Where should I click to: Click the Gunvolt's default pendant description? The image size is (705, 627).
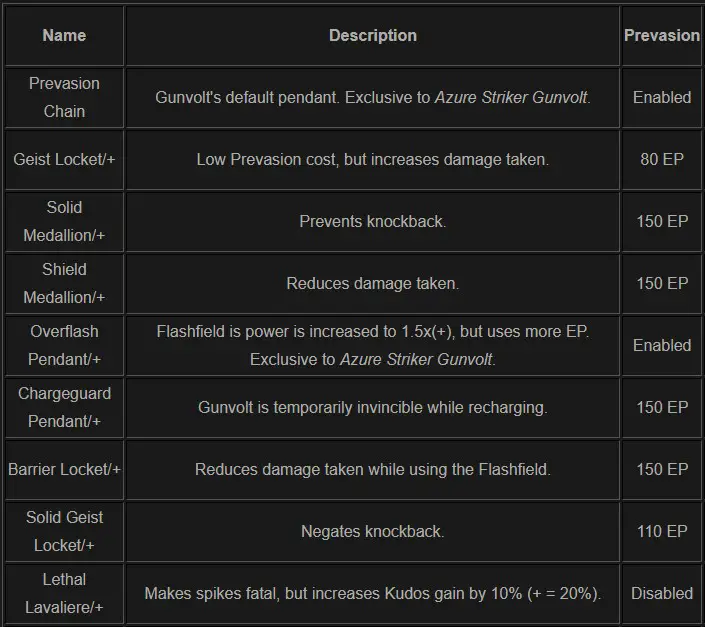[373, 98]
